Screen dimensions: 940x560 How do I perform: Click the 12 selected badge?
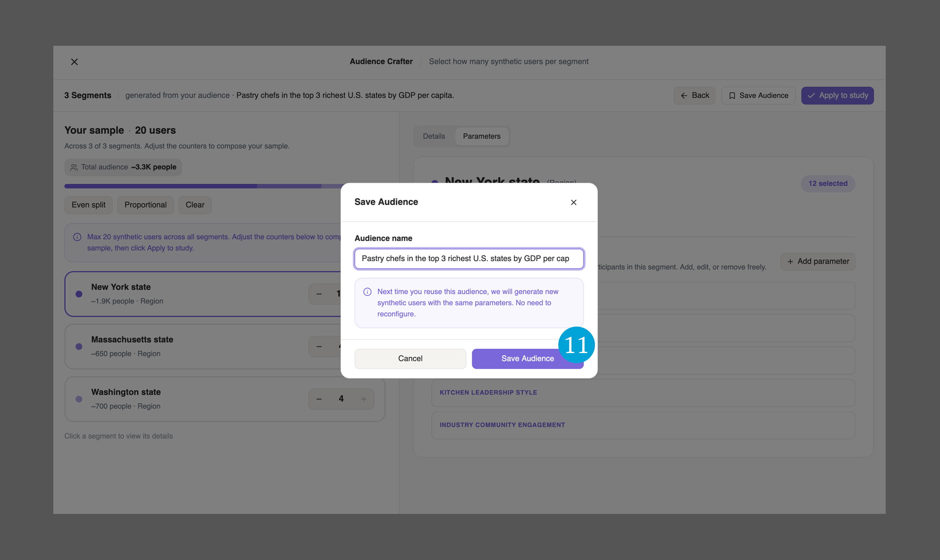828,183
